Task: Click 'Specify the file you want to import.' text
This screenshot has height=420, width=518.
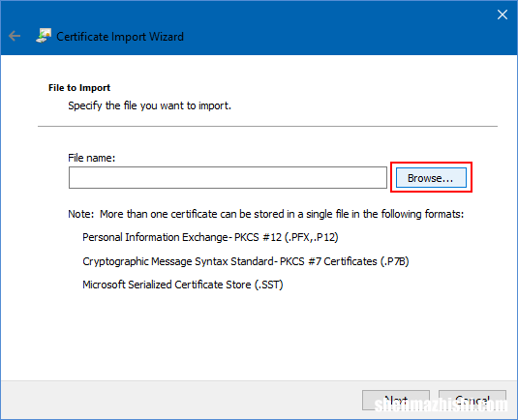Action: click(150, 106)
